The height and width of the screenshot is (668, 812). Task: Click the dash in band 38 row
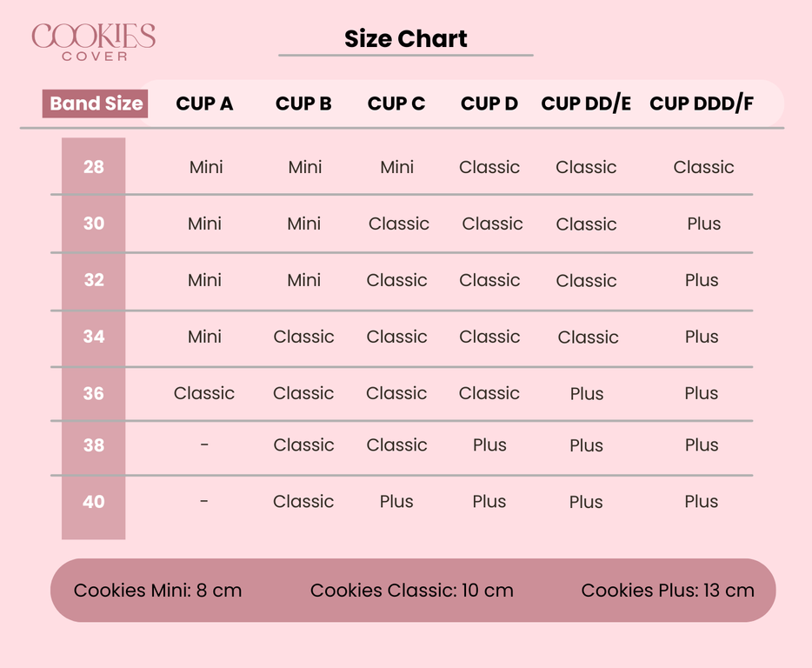pos(204,444)
